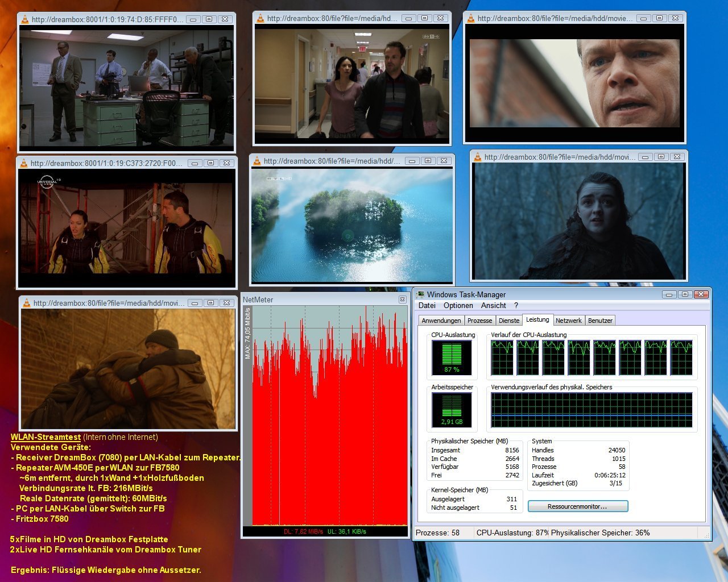Minimize the island VLC window
Screen dimensions: 728x582
[412, 161]
